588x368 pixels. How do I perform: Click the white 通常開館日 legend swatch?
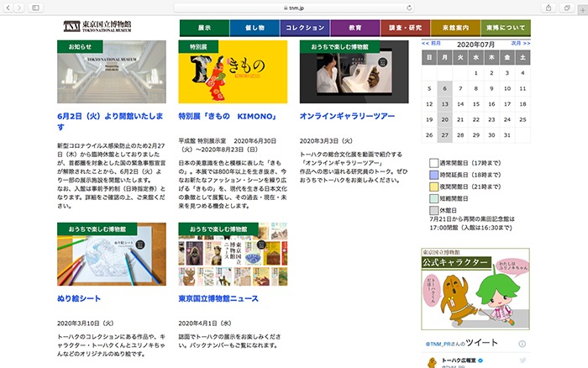tap(434, 163)
